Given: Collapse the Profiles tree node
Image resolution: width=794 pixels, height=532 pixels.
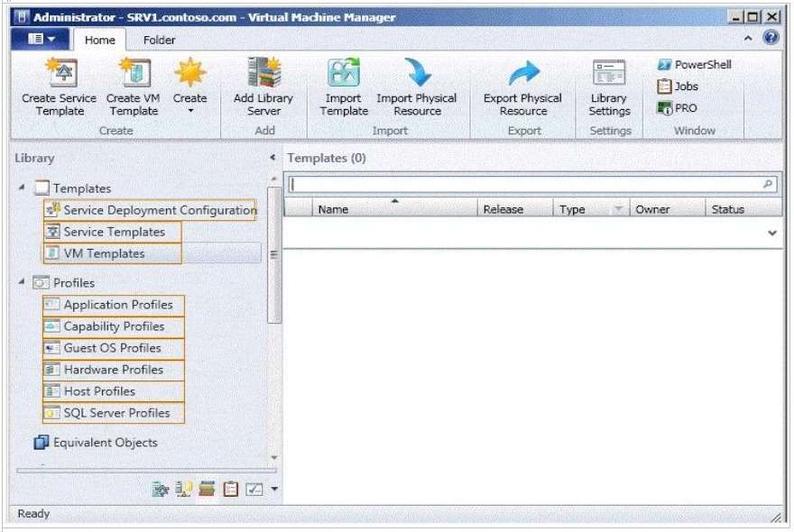Looking at the screenshot, I should (x=22, y=281).
